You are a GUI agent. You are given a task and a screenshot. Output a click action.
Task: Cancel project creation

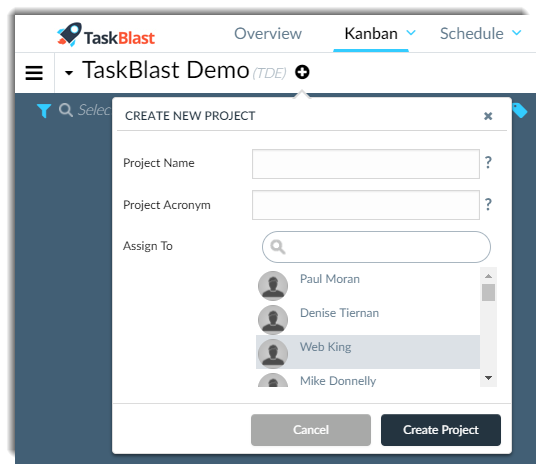(311, 430)
